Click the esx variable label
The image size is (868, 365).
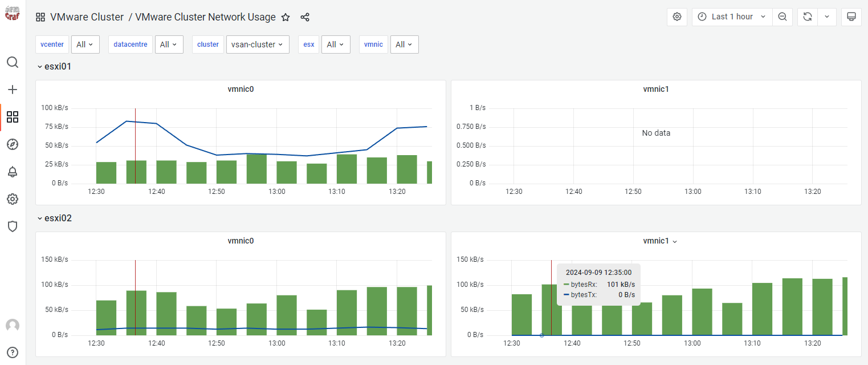[x=309, y=44]
